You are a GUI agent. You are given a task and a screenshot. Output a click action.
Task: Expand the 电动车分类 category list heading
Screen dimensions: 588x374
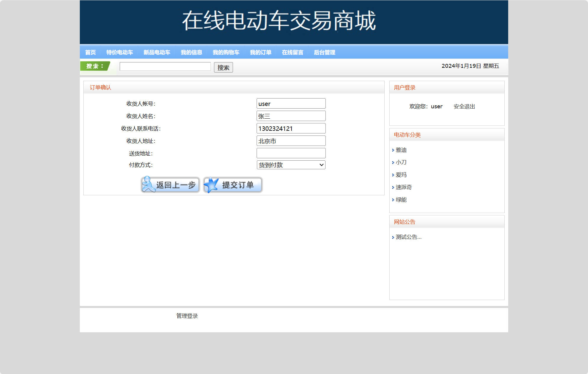pyautogui.click(x=407, y=135)
